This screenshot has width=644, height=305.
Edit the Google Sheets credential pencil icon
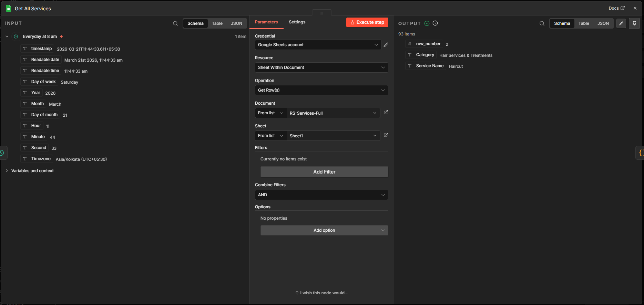click(x=386, y=45)
